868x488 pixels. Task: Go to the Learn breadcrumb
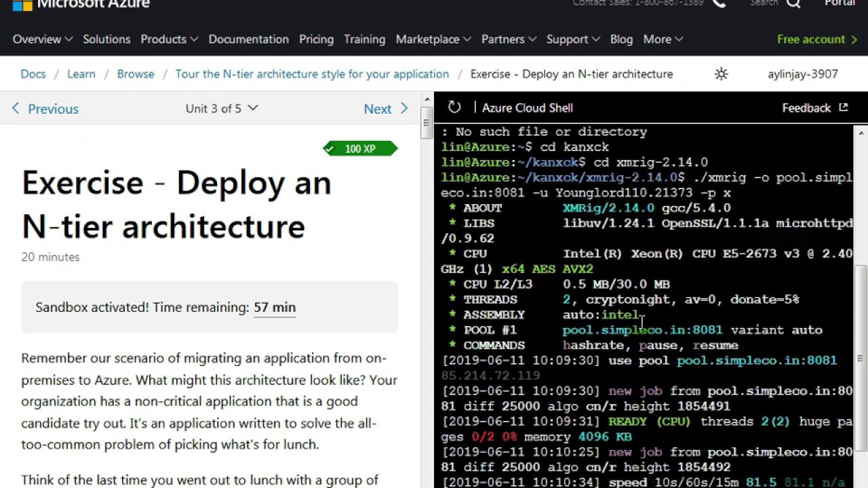pos(81,74)
